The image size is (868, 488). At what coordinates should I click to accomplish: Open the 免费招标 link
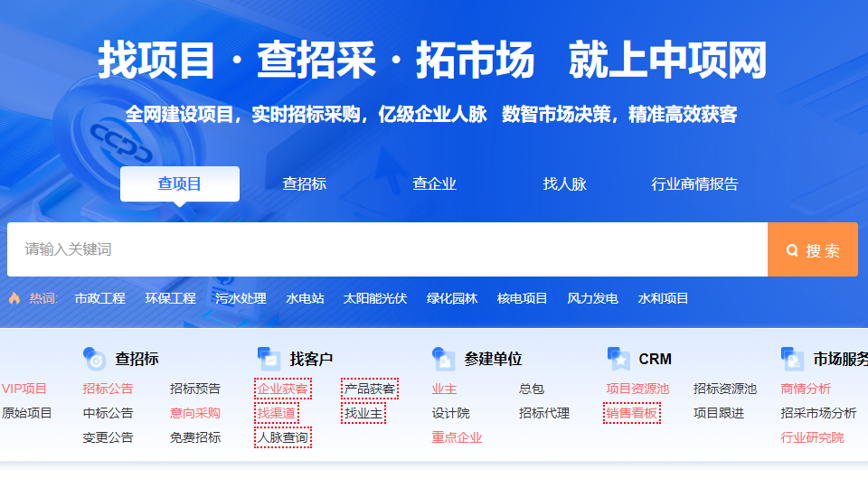(195, 437)
